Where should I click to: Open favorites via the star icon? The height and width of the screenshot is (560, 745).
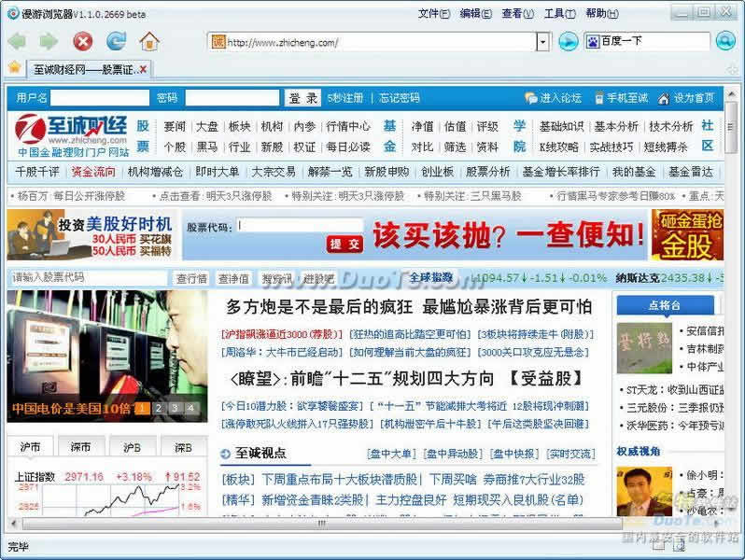(x=15, y=67)
